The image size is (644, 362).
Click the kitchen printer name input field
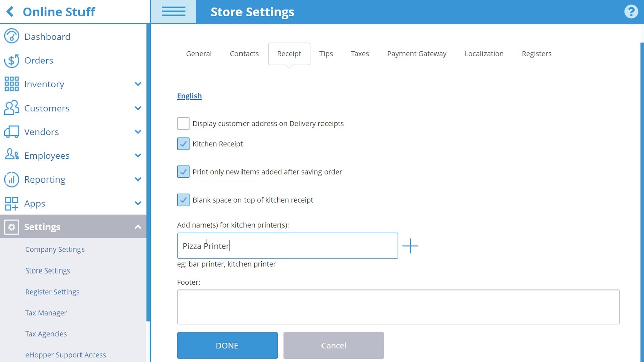coord(287,246)
